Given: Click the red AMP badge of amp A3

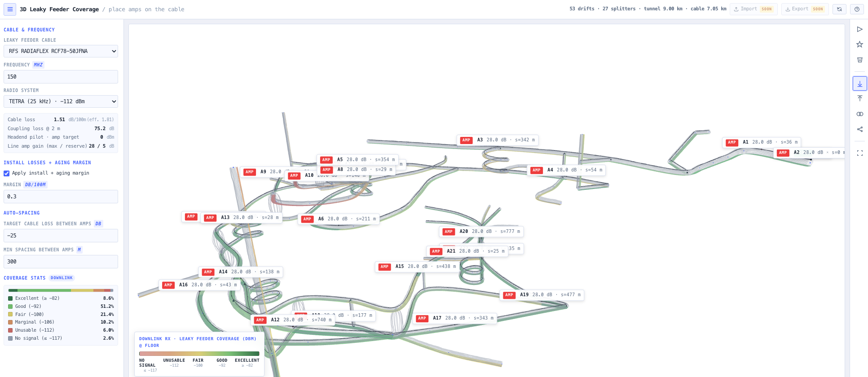Looking at the screenshot, I should pos(467,140).
